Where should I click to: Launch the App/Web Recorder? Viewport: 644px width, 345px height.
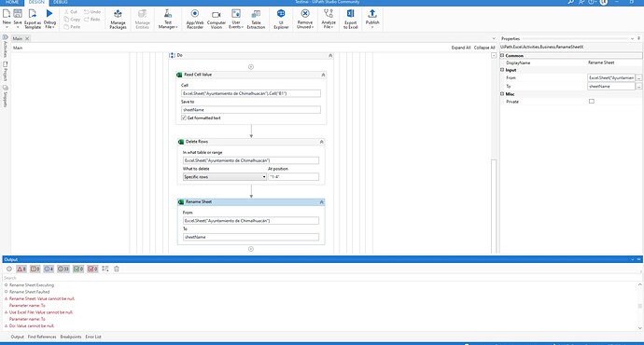(195, 20)
